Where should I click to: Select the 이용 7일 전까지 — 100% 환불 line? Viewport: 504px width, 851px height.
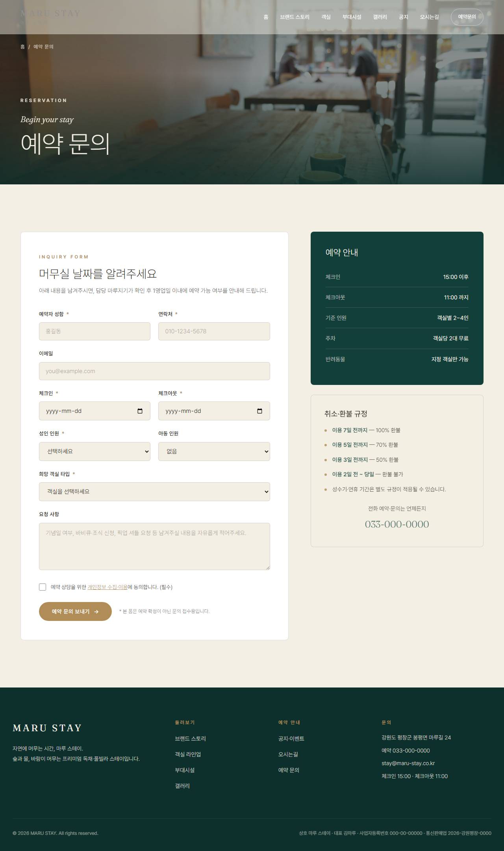[x=366, y=430]
